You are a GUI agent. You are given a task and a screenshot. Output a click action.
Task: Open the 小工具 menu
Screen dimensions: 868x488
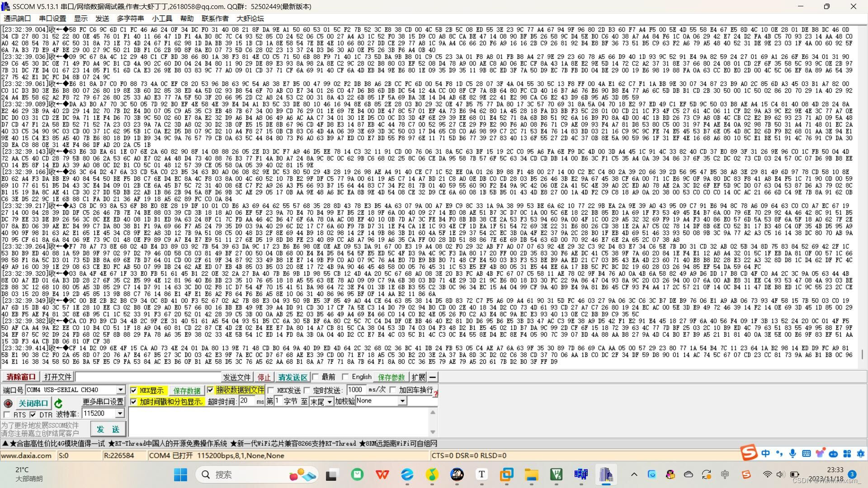coord(162,19)
